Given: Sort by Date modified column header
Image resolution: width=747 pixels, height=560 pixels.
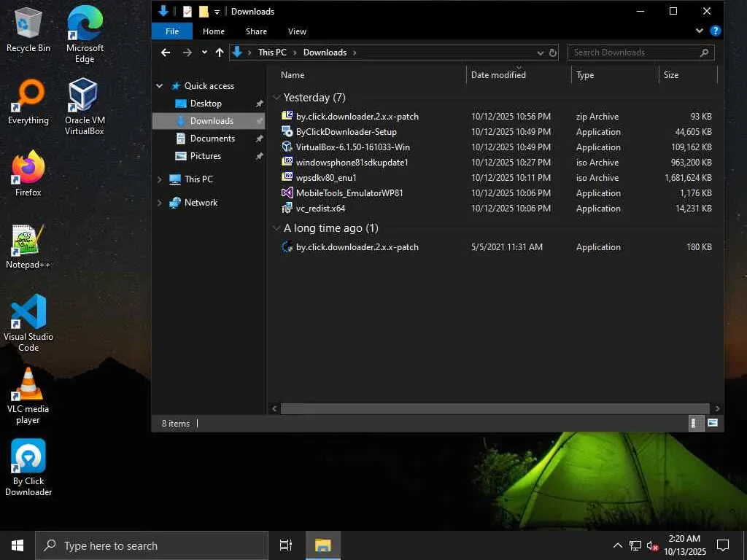Looking at the screenshot, I should pyautogui.click(x=519, y=75).
